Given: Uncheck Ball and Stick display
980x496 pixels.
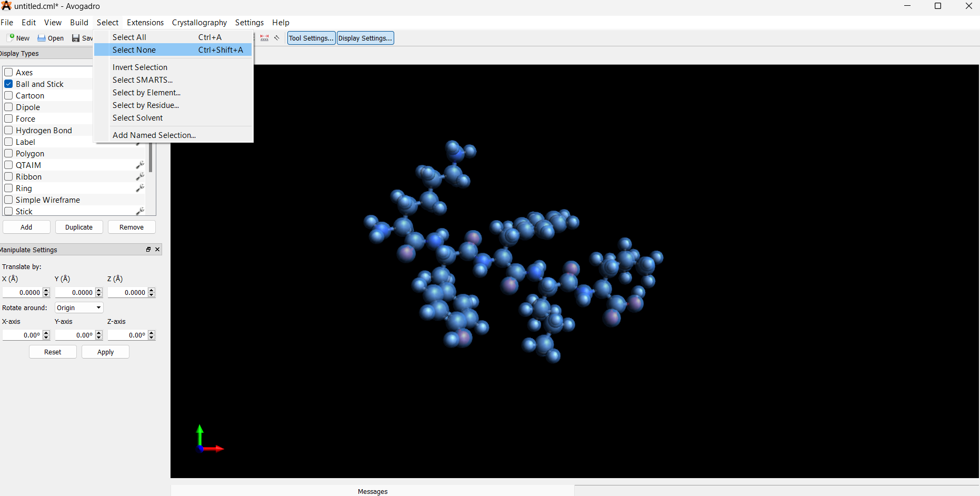Looking at the screenshot, I should (8, 84).
